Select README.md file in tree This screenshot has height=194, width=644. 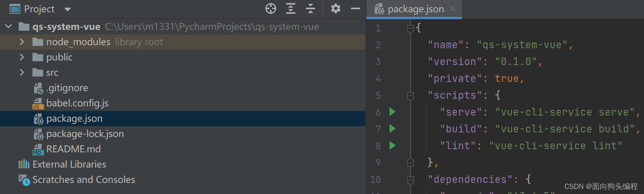click(x=73, y=149)
